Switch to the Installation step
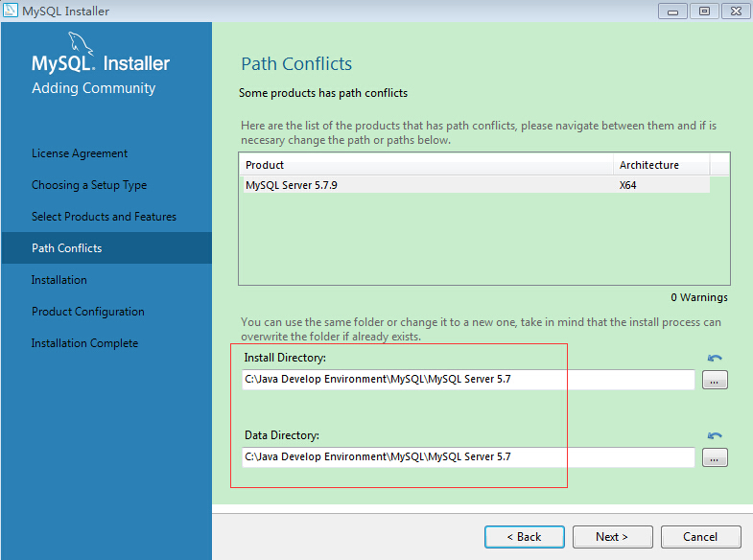753x560 pixels. [x=59, y=280]
